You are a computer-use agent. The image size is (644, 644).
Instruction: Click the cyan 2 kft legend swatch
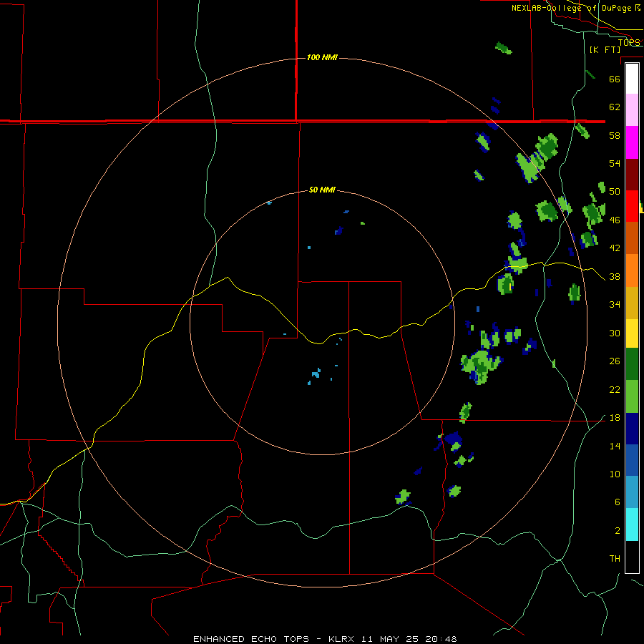pos(632,525)
